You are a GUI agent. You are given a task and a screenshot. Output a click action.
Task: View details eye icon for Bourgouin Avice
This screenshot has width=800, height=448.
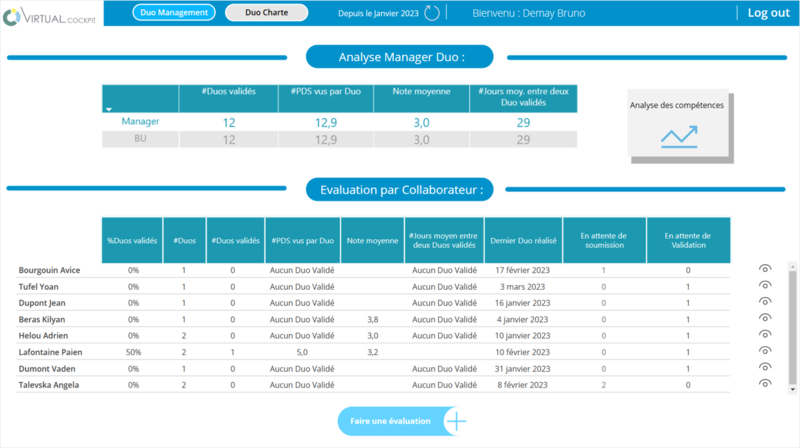point(765,269)
